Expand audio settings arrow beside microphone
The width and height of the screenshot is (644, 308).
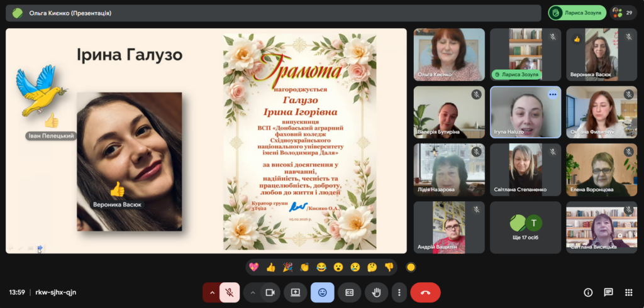click(x=212, y=292)
